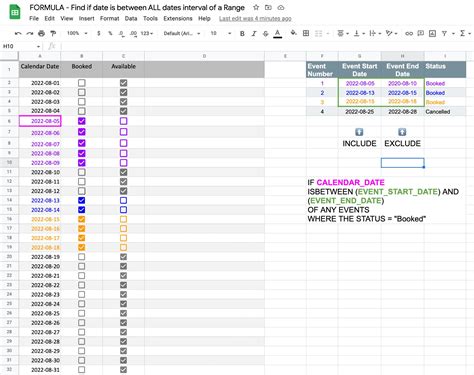Image resolution: width=474 pixels, height=375 pixels.
Task: Redo the last action
Action: pyautogui.click(x=30, y=33)
